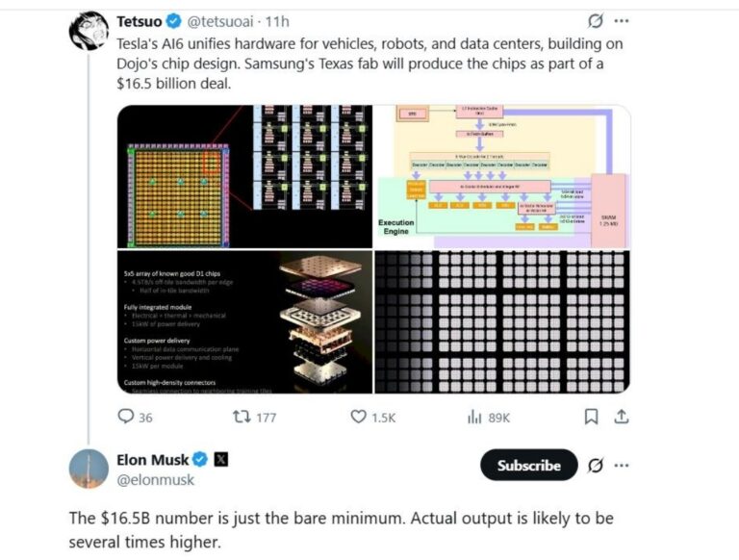Image resolution: width=739 pixels, height=560 pixels.
Task: Bookmark Tetsuo's post
Action: (x=592, y=417)
